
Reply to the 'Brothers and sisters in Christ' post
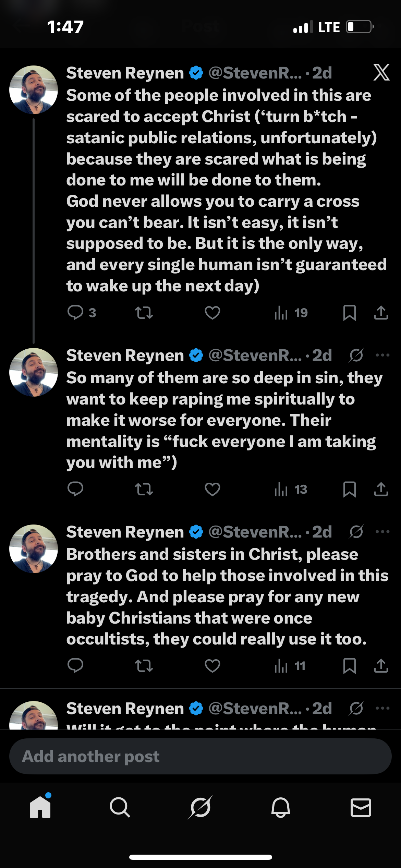coord(76,666)
